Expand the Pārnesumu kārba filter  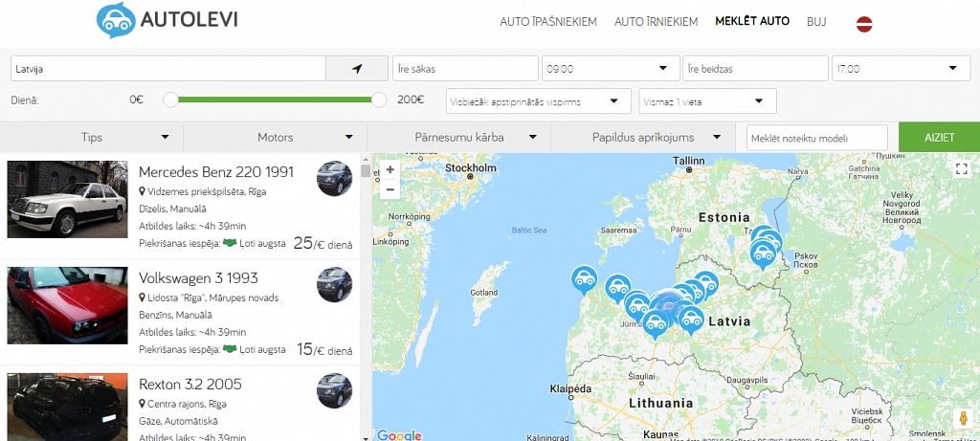click(x=459, y=138)
